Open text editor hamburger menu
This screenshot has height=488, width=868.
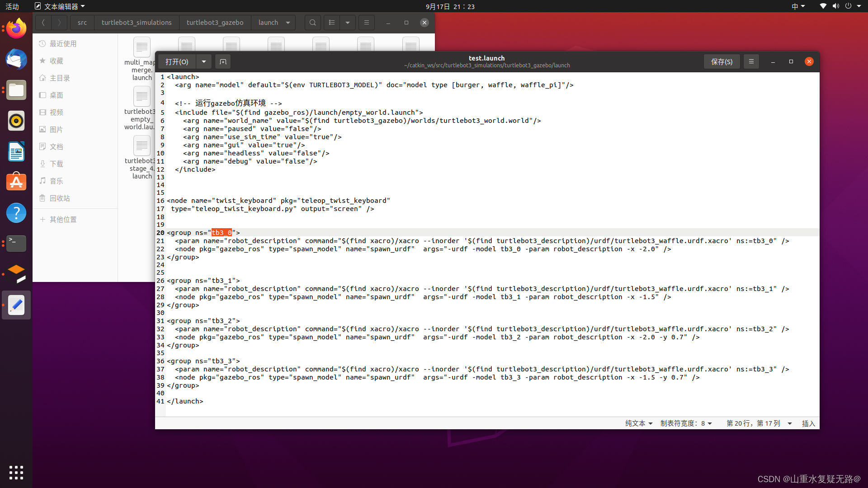(x=751, y=61)
